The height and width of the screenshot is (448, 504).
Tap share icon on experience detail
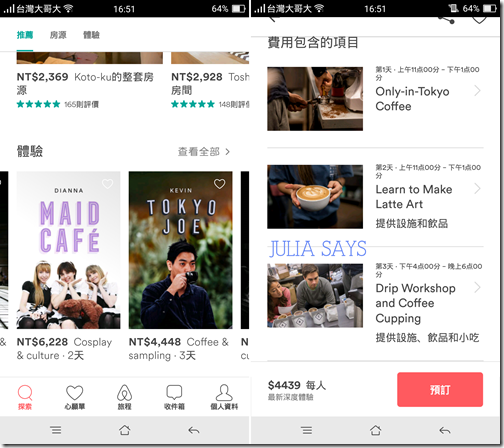point(447,20)
